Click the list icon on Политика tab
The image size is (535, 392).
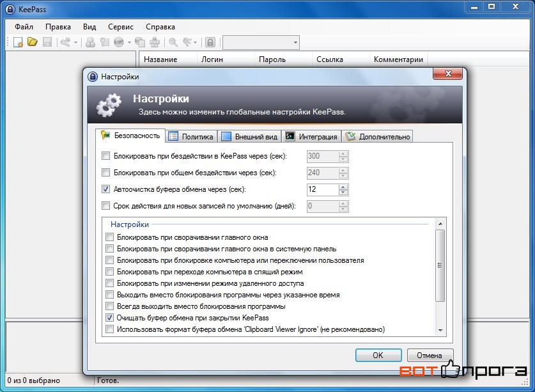[x=173, y=136]
